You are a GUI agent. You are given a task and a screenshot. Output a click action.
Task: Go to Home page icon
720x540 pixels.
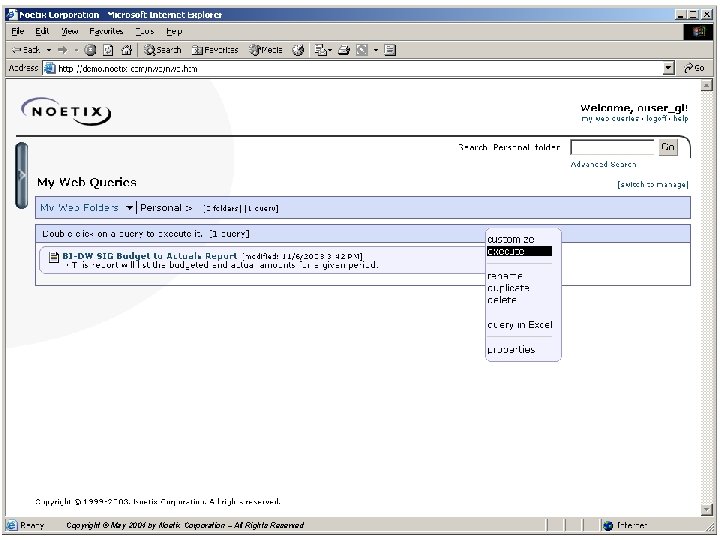click(126, 50)
